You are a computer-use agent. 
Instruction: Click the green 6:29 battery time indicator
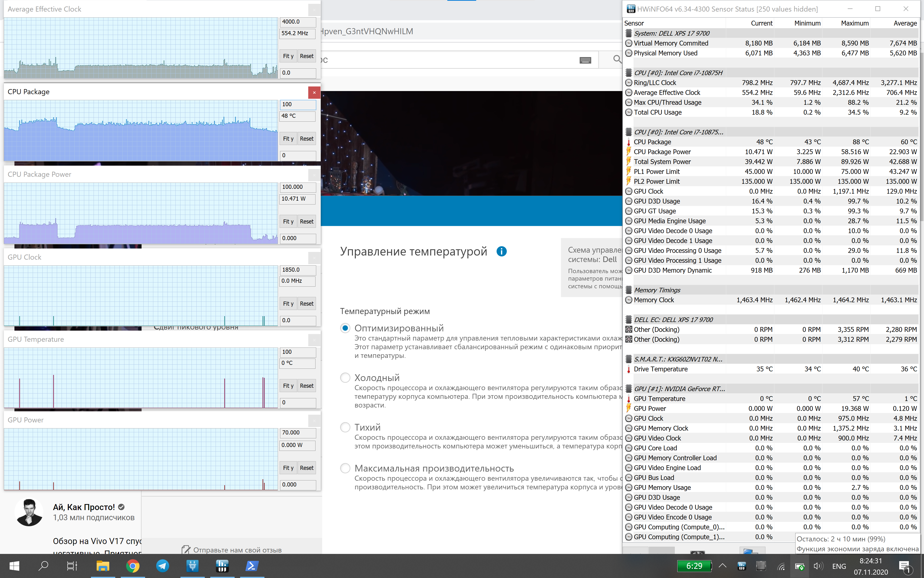pos(694,566)
